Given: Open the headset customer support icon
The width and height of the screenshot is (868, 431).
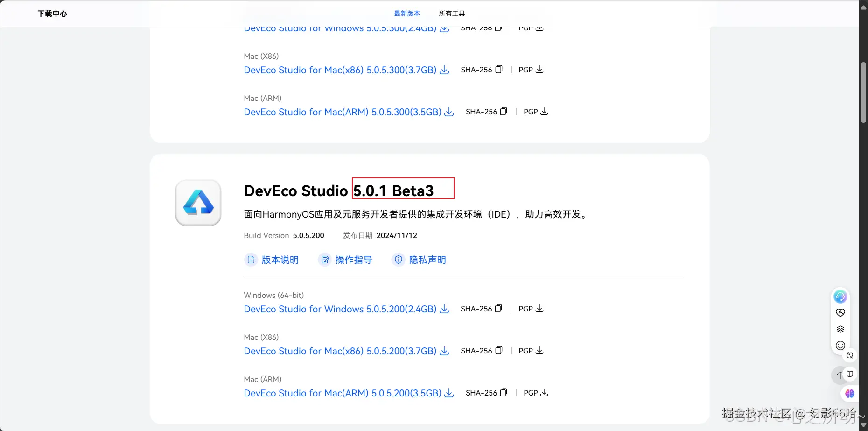Looking at the screenshot, I should click(x=840, y=297).
